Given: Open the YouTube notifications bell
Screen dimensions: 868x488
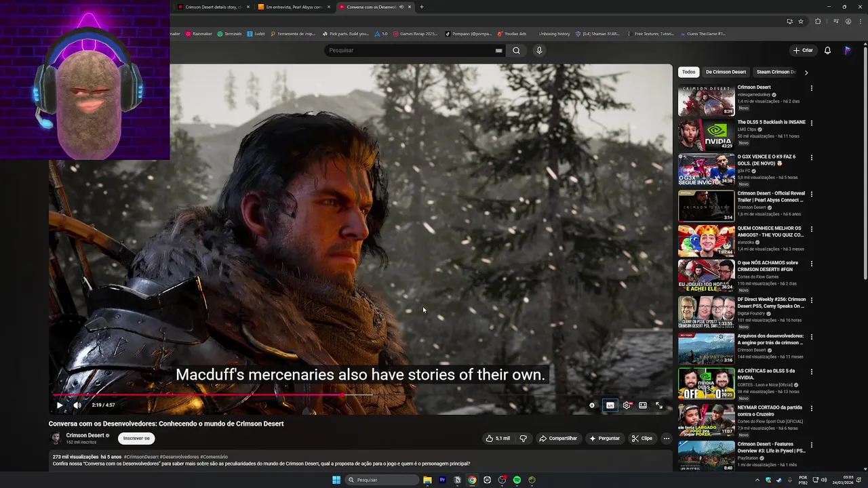Looking at the screenshot, I should point(827,50).
